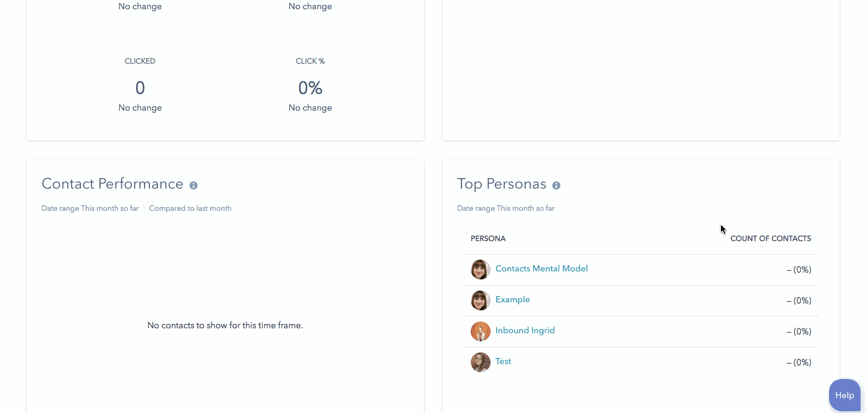Click the Example persona avatar

pyautogui.click(x=481, y=300)
